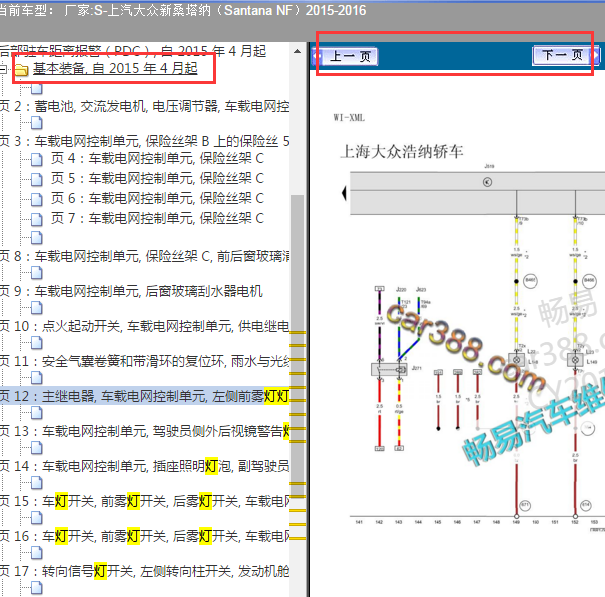Click document icon directly below 页 15 row
605x597 pixels.
[x=37, y=518]
